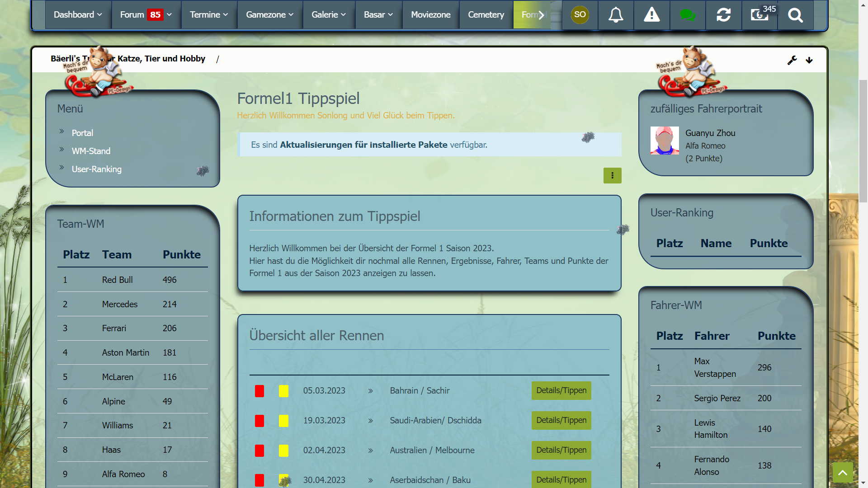Open the Cemetery menu item
Image resolution: width=868 pixels, height=488 pixels.
pos(486,15)
